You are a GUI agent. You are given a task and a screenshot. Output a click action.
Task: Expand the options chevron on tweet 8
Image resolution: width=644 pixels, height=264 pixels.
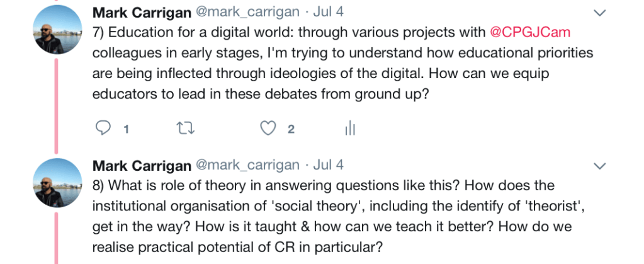coord(600,166)
